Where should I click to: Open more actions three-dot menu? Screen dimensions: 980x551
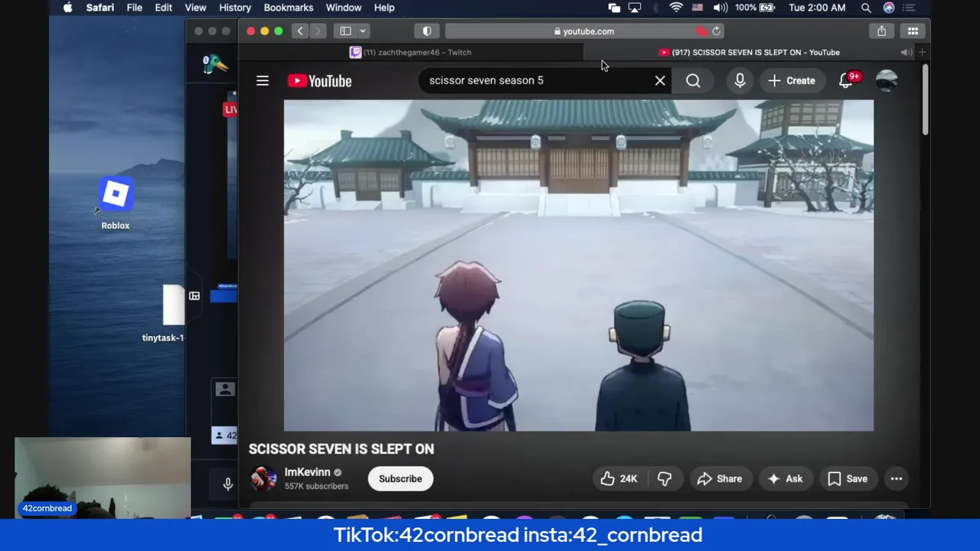click(897, 478)
